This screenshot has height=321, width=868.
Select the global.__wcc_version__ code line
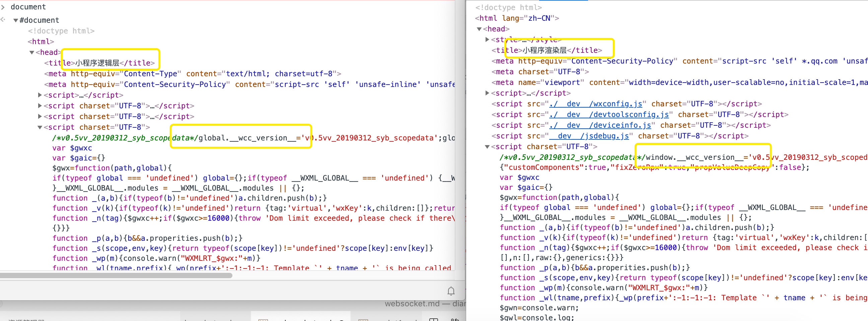254,138
